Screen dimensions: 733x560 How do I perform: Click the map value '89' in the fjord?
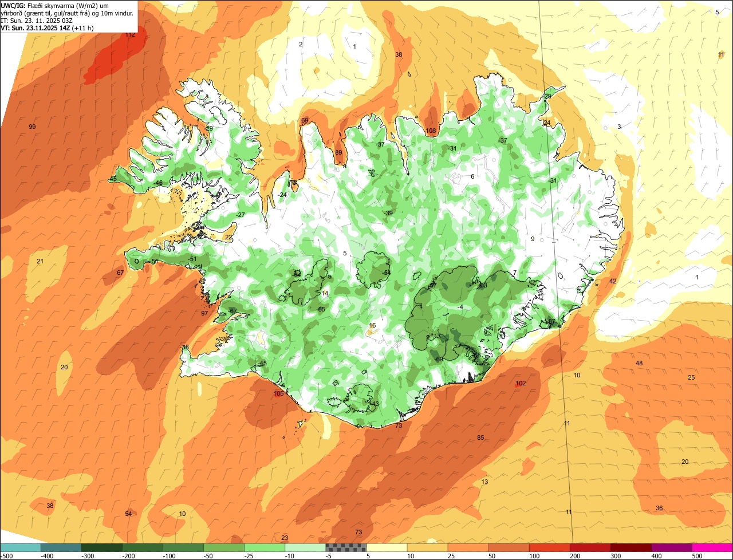[338, 152]
